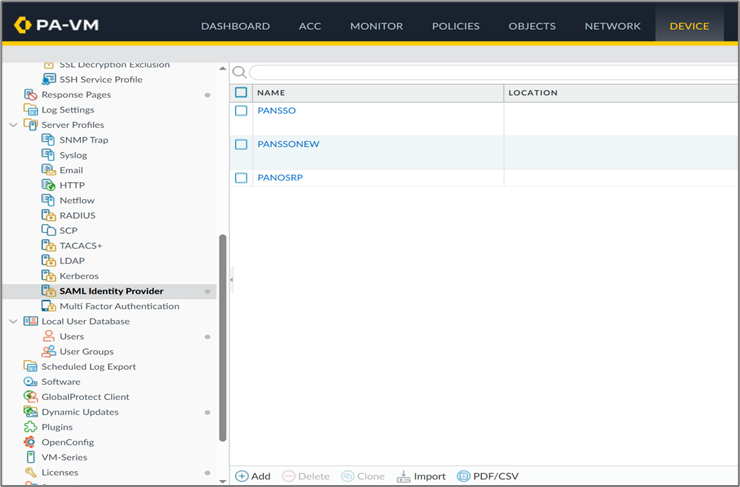
Task: Click the GlobalProtect Client globe icon
Action: (x=30, y=397)
